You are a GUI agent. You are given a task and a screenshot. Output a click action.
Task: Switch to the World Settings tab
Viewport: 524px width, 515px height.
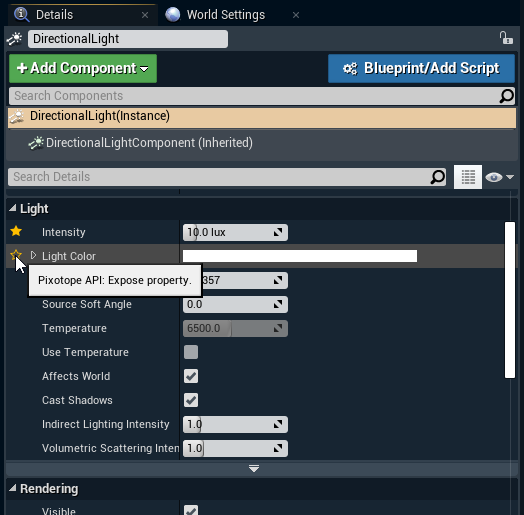coord(226,15)
